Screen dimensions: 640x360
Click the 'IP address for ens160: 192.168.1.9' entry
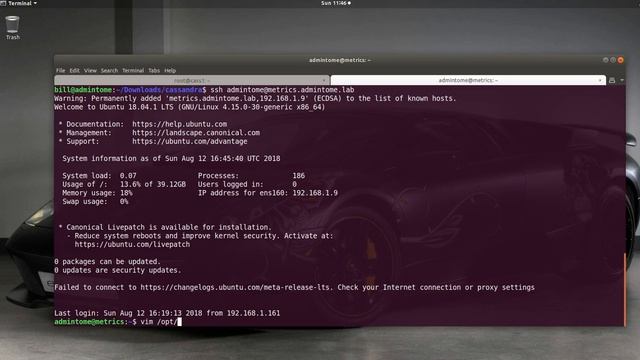268,193
